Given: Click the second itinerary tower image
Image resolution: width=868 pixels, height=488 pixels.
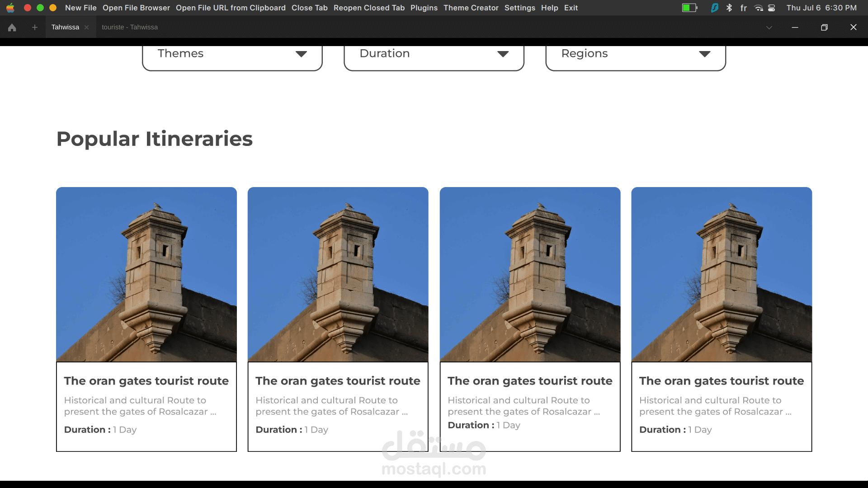Looking at the screenshot, I should click(338, 274).
